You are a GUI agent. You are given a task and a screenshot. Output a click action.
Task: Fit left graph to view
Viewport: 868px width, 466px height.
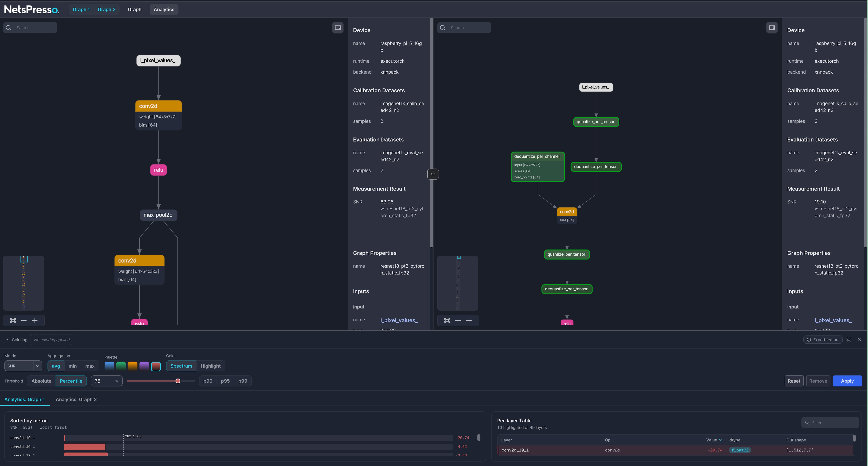(13, 321)
